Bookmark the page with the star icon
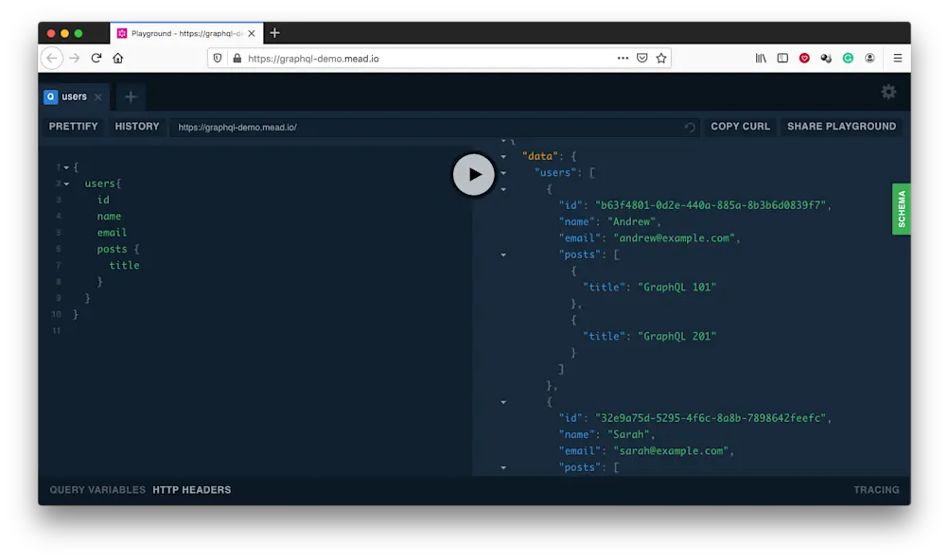The height and width of the screenshot is (560, 949). tap(660, 58)
